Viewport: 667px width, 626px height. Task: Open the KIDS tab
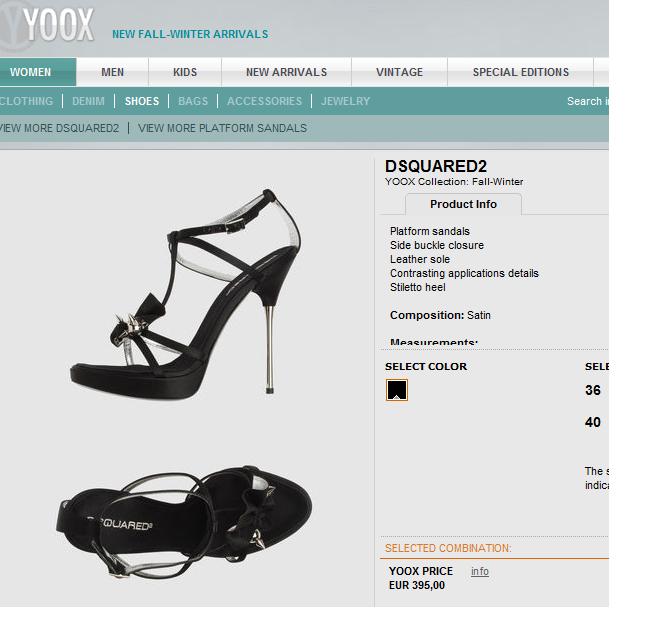click(185, 72)
